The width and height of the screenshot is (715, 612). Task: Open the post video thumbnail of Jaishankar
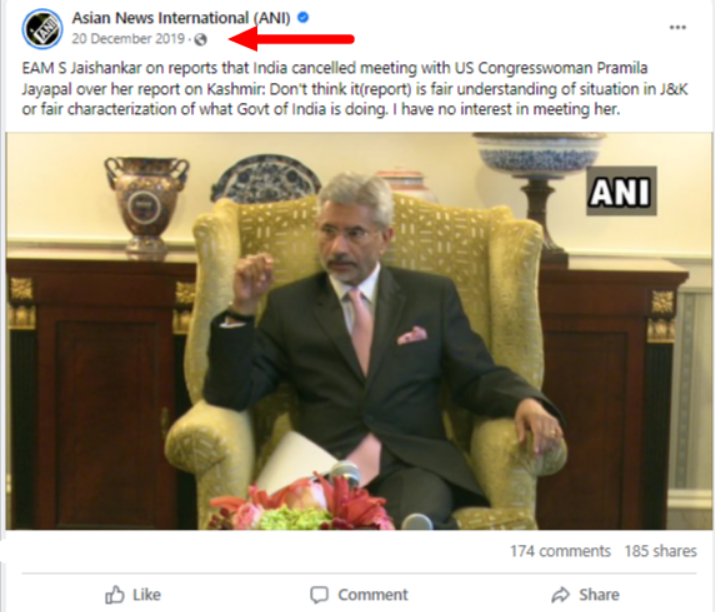coord(360,331)
